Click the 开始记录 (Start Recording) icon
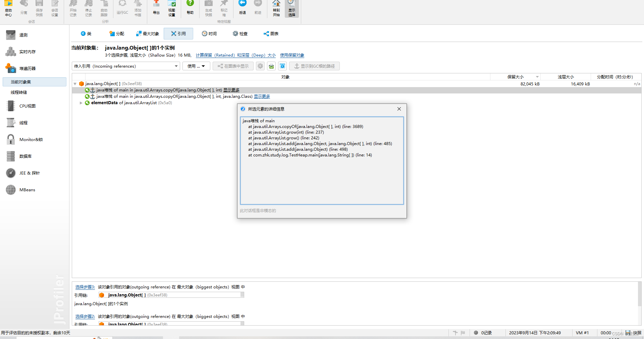 73,8
